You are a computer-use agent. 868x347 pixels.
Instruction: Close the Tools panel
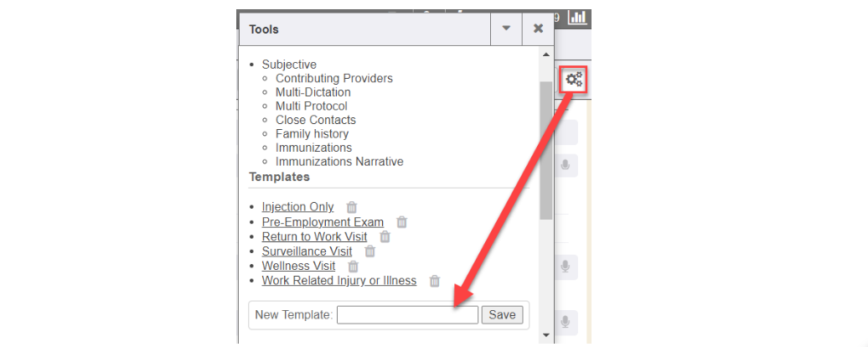pyautogui.click(x=538, y=28)
